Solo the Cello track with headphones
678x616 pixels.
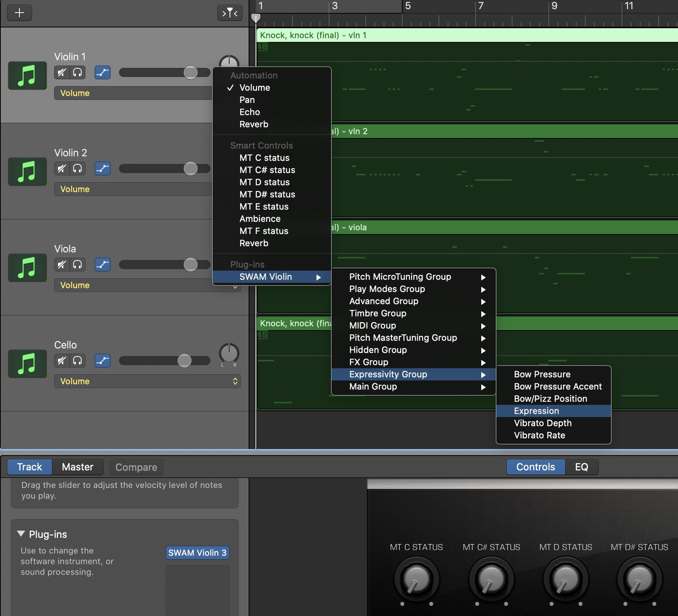77,361
